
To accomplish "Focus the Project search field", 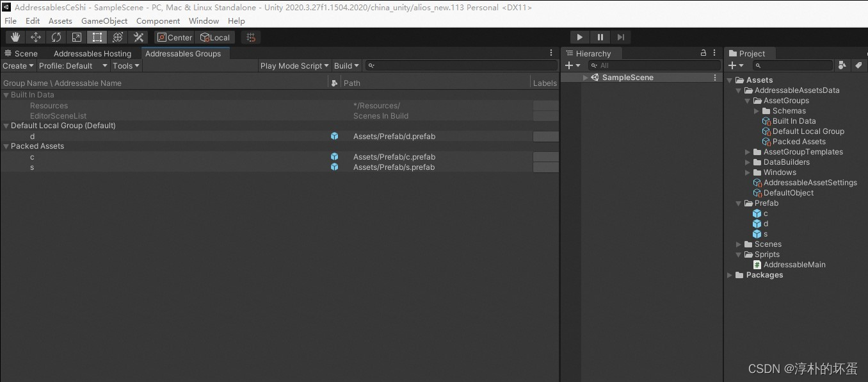I will [x=792, y=65].
